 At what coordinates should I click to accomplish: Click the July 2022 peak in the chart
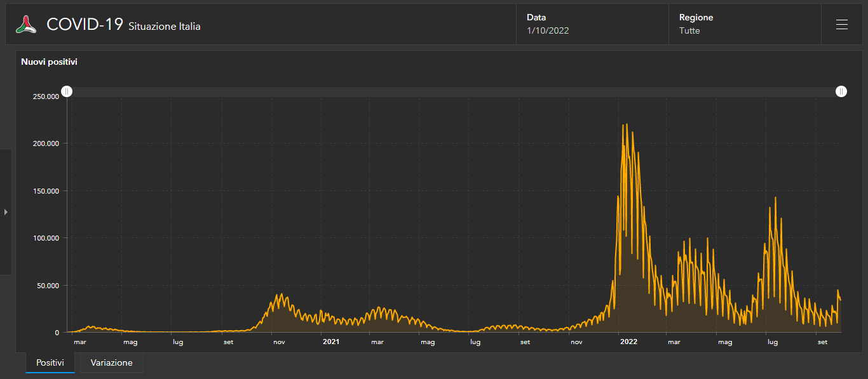(775, 198)
